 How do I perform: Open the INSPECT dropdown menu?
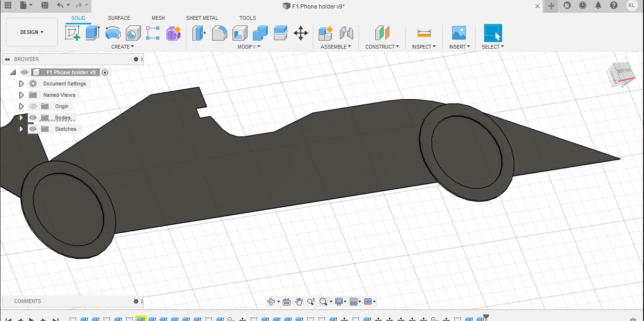pyautogui.click(x=423, y=47)
